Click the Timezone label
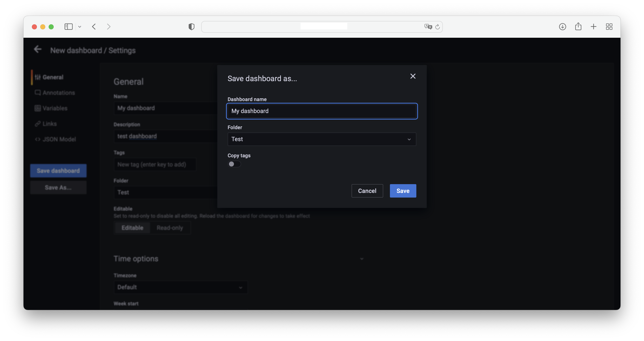The height and width of the screenshot is (341, 644). (x=125, y=275)
